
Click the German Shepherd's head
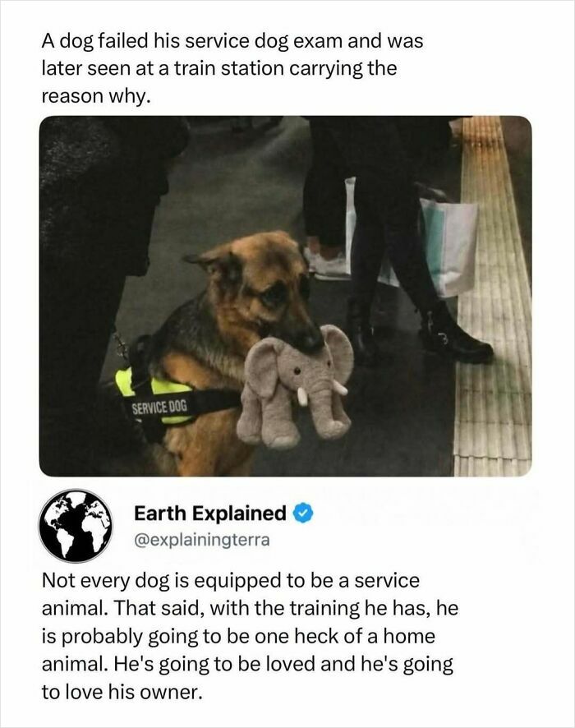(260, 290)
